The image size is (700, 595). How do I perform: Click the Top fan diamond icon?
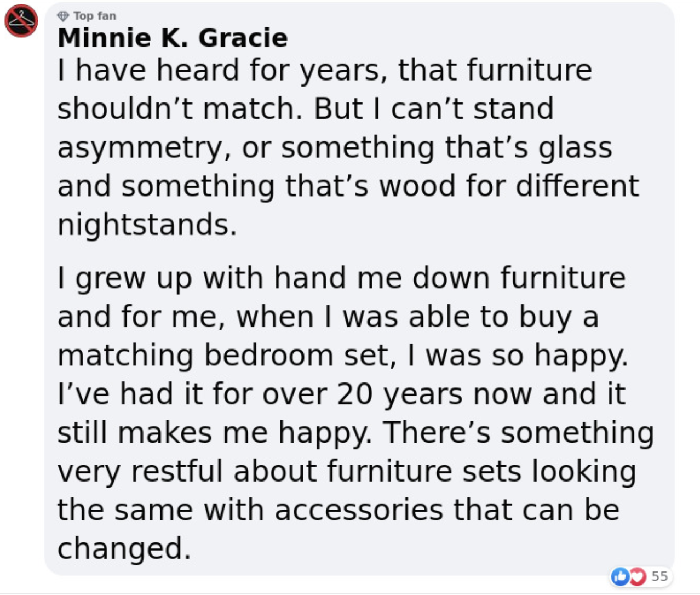click(63, 16)
